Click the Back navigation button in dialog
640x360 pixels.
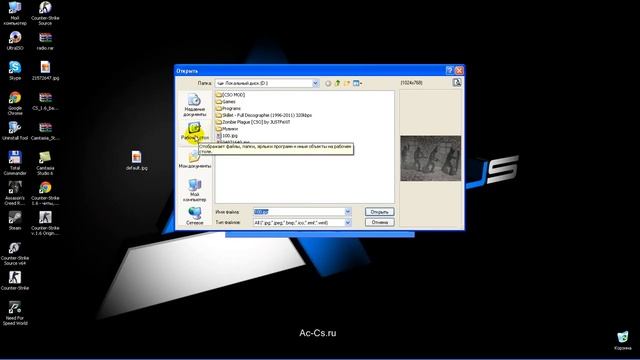[x=328, y=83]
